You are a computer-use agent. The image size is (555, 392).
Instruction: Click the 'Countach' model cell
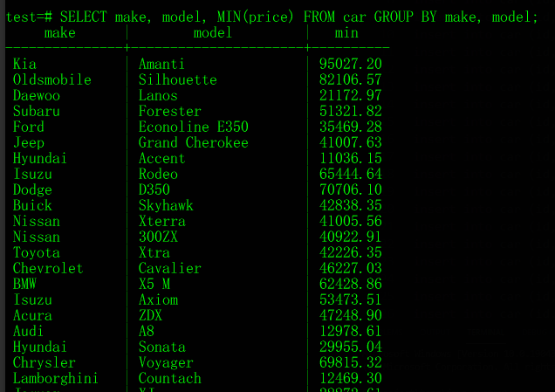tap(170, 378)
